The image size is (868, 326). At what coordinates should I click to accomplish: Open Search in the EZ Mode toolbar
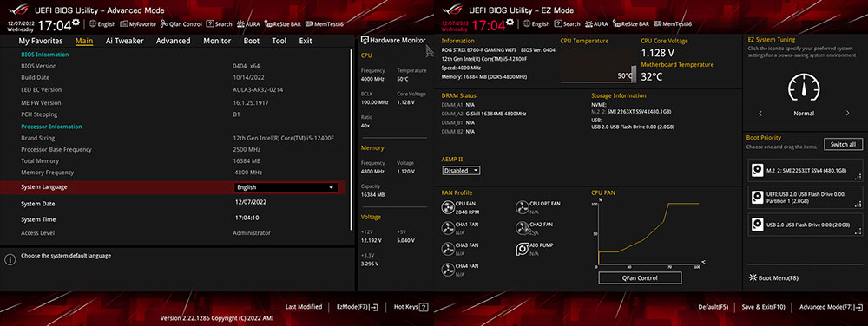click(x=568, y=23)
